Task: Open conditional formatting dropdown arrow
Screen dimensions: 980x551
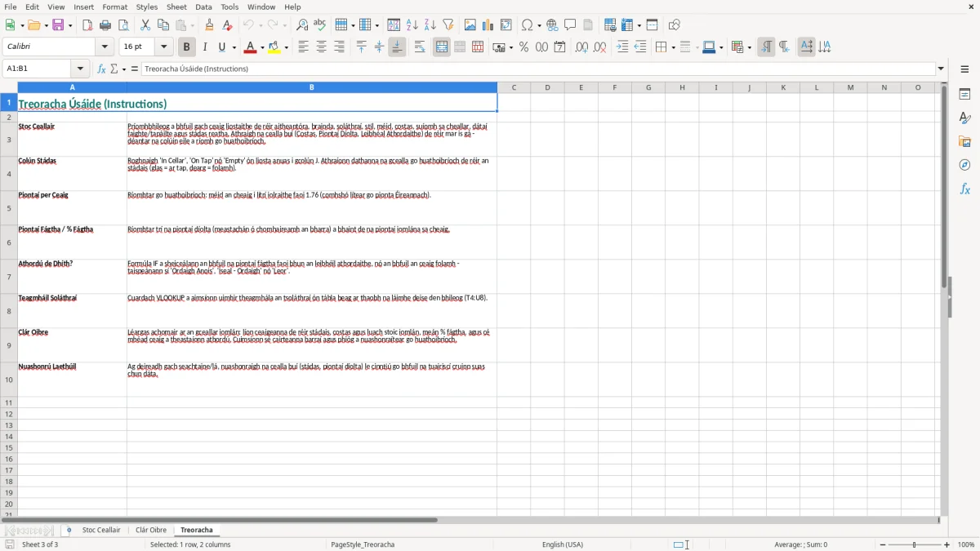Action: coord(749,47)
